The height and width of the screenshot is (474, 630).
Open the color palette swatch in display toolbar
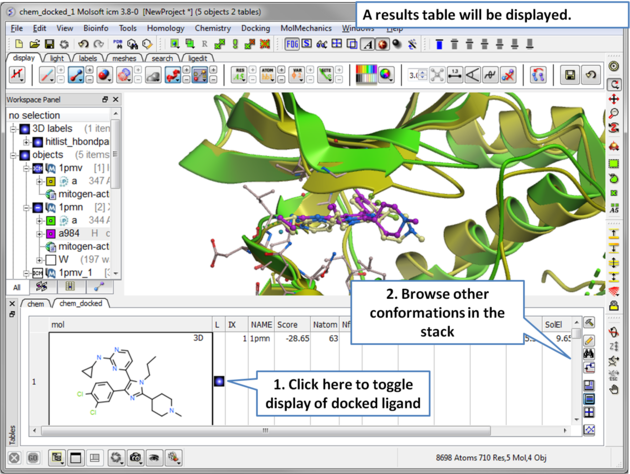click(368, 75)
